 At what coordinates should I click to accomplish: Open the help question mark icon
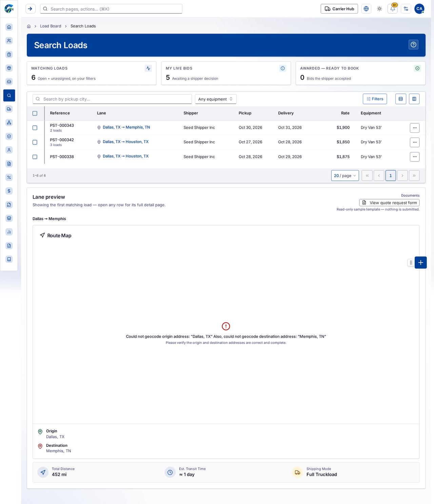coord(413,45)
